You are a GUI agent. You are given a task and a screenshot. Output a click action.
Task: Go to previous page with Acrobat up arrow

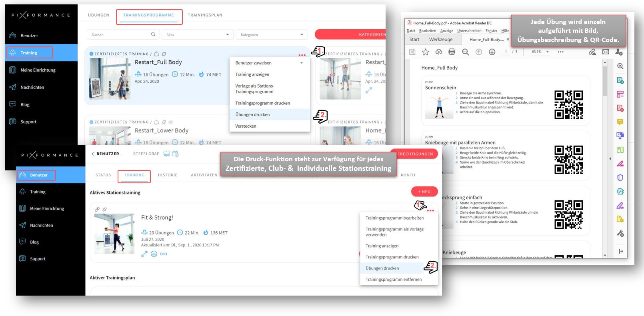[479, 52]
